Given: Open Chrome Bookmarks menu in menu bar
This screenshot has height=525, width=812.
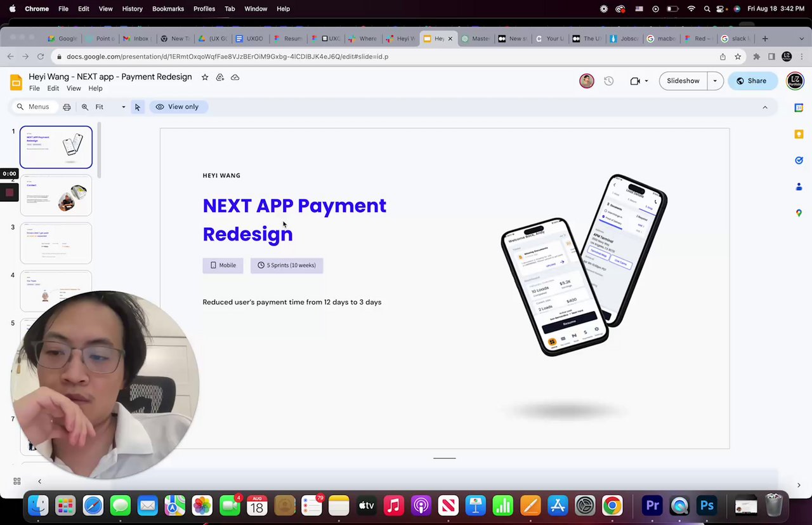Looking at the screenshot, I should (x=168, y=9).
